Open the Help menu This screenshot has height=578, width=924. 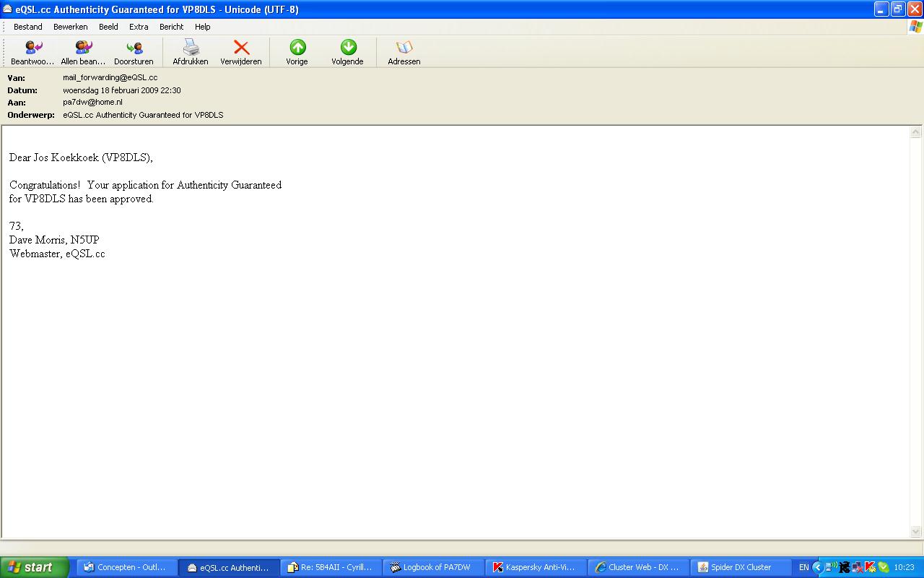click(203, 27)
